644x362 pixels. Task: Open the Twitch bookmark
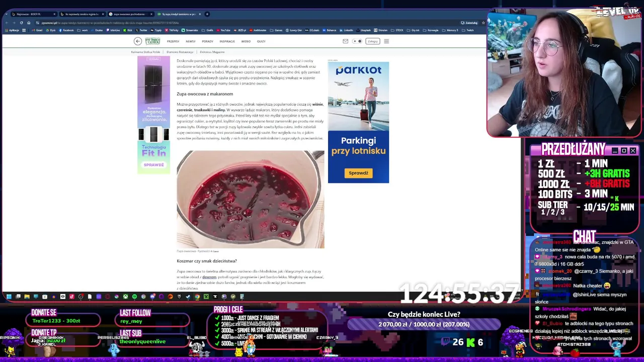coord(468,30)
